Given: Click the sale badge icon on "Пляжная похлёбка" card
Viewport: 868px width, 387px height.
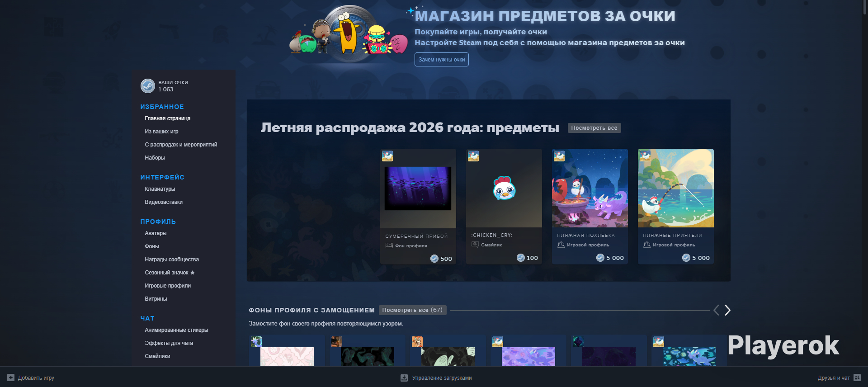Looking at the screenshot, I should click(x=559, y=156).
